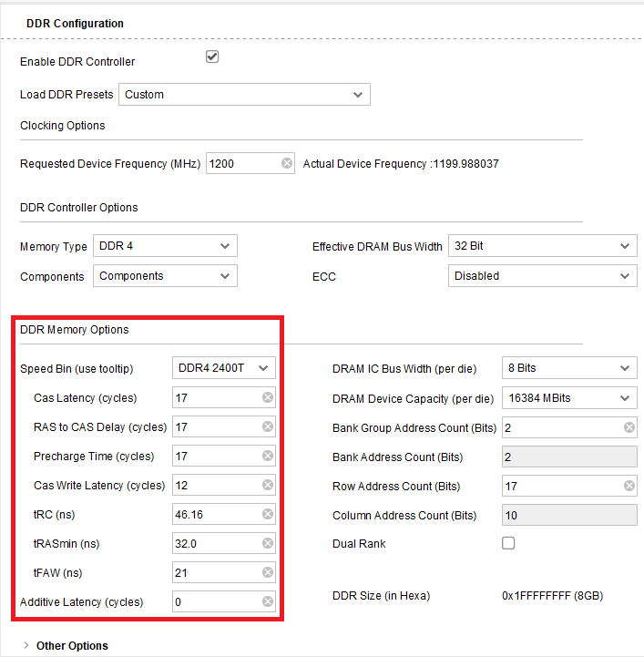Clear the Cas Write Latency value
644x657 pixels.
[x=268, y=485]
